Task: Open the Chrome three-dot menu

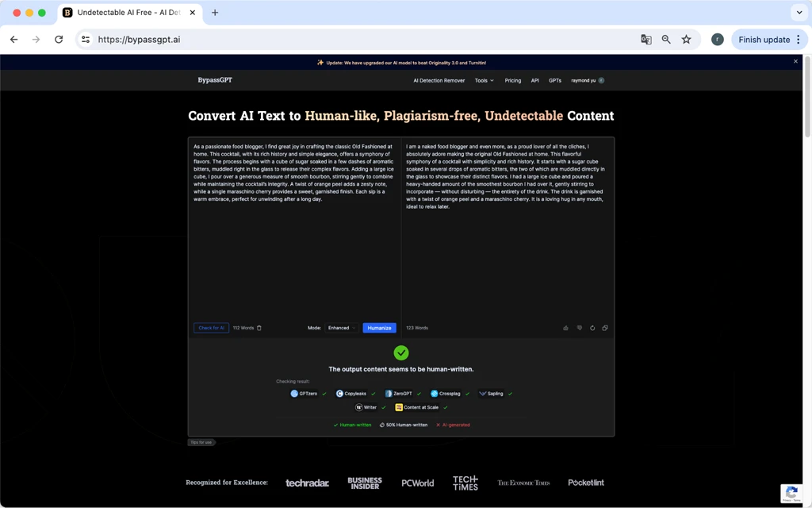Action: 799,40
